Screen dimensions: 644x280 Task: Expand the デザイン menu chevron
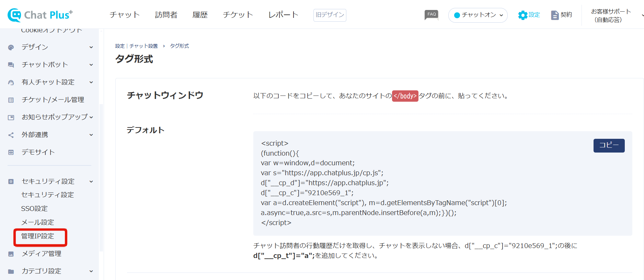coord(91,47)
